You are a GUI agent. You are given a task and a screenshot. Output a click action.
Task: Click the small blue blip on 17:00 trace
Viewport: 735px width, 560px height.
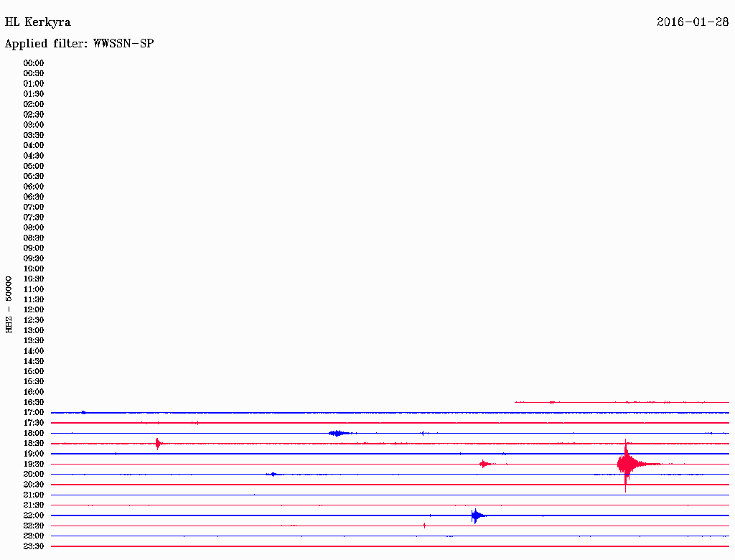83,413
